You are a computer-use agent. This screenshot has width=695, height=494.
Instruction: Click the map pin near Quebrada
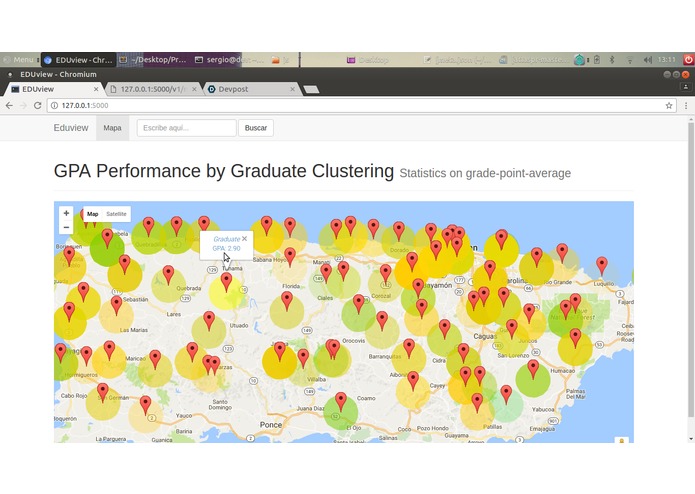click(x=168, y=275)
